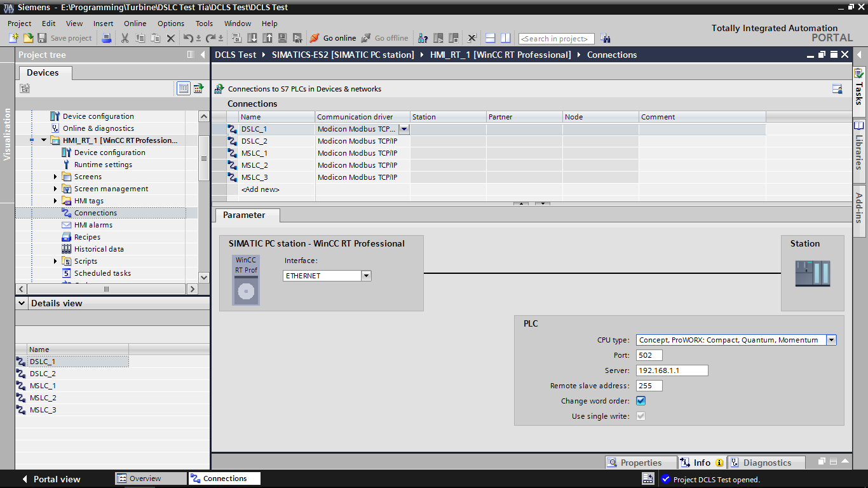Open the Info tab

[701, 463]
